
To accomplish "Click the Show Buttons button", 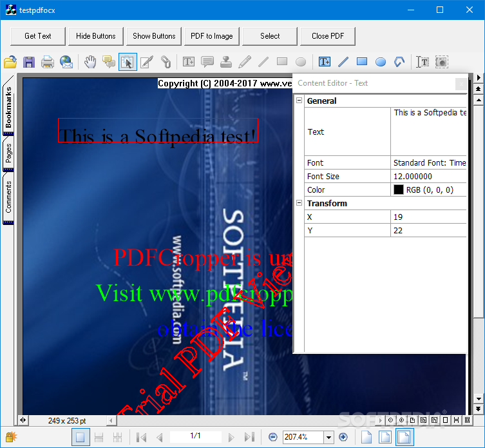I will coord(154,36).
